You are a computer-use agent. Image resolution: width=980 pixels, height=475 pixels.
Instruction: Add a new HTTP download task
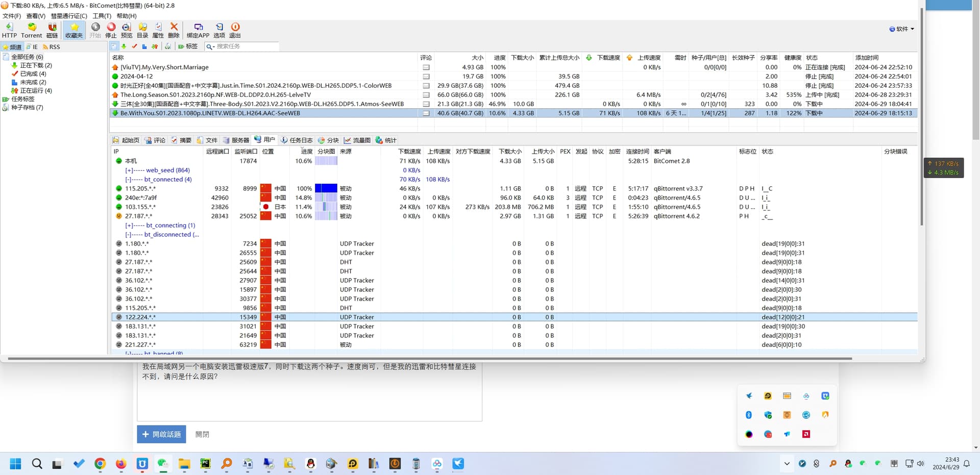coord(9,30)
